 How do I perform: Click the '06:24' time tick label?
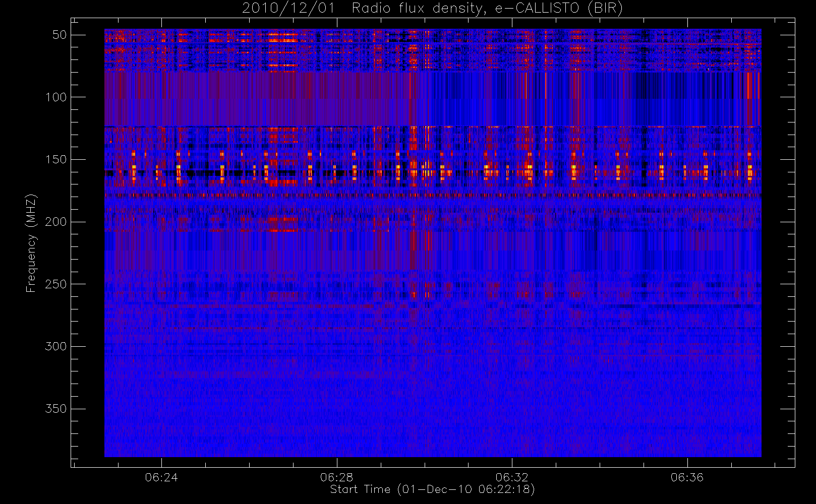tap(161, 477)
